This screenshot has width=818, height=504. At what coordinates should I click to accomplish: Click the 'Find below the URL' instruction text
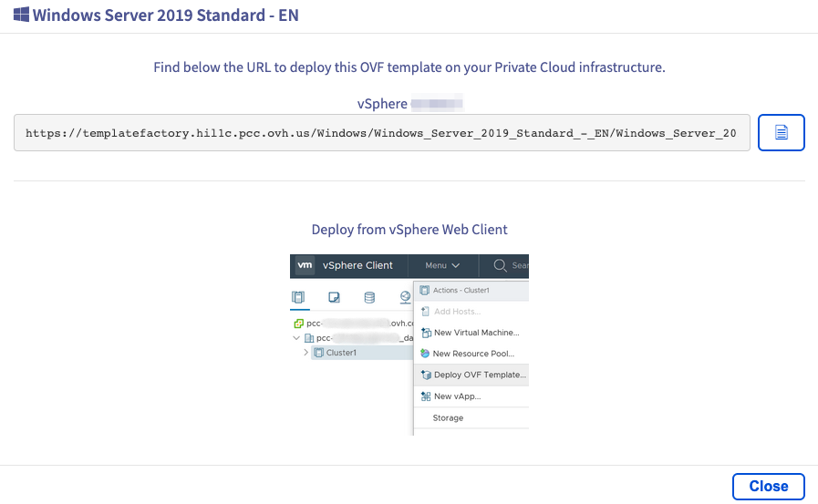tap(409, 67)
